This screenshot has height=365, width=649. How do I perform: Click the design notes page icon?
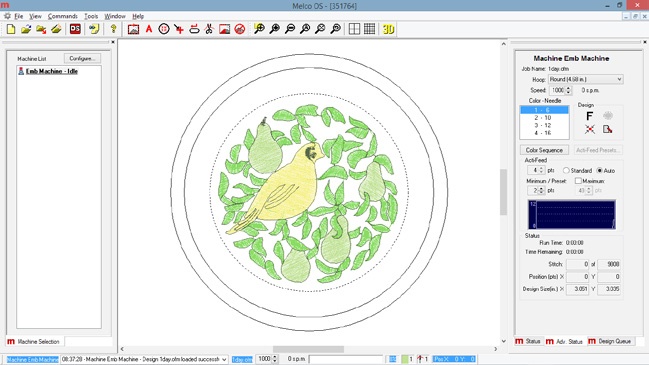coord(607,130)
